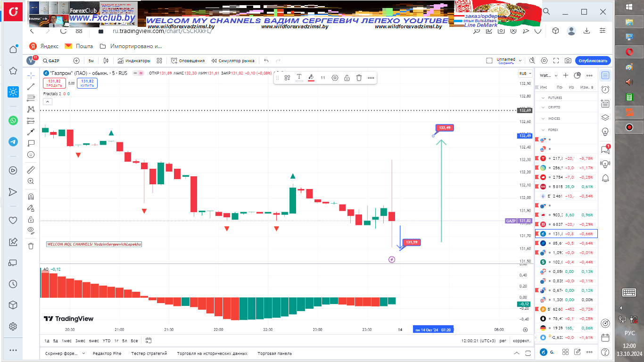Change the drawing fill color
Viewport: 644px width, 362px height.
tap(311, 78)
